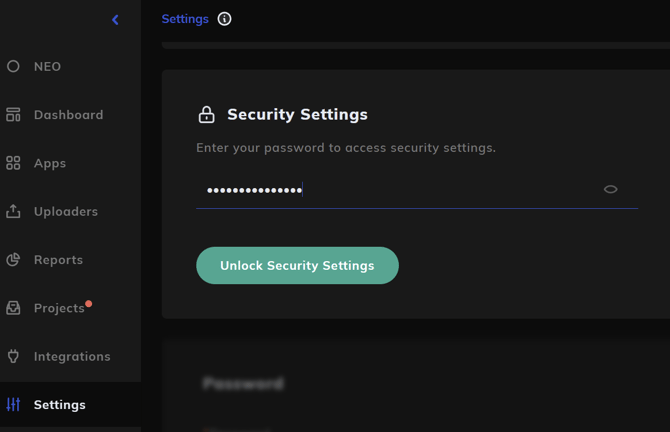This screenshot has height=432, width=670.
Task: Open the Projects section label
Action: pos(59,308)
